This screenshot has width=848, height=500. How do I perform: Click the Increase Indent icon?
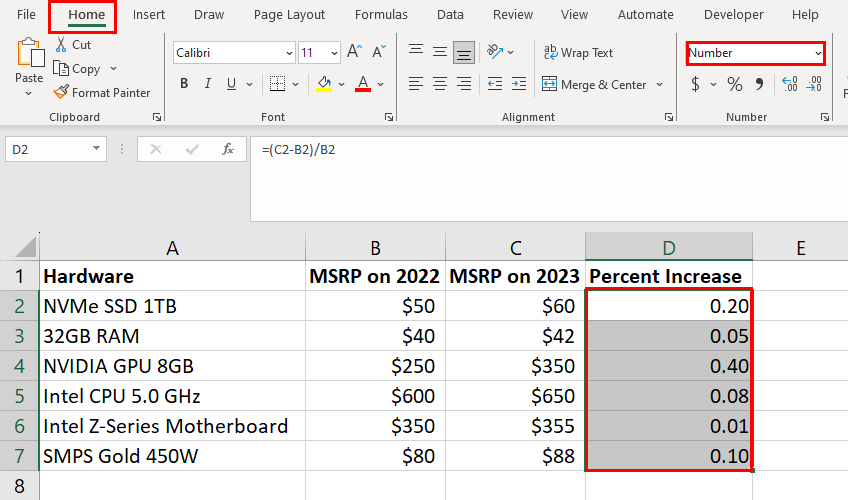pyautogui.click(x=519, y=84)
